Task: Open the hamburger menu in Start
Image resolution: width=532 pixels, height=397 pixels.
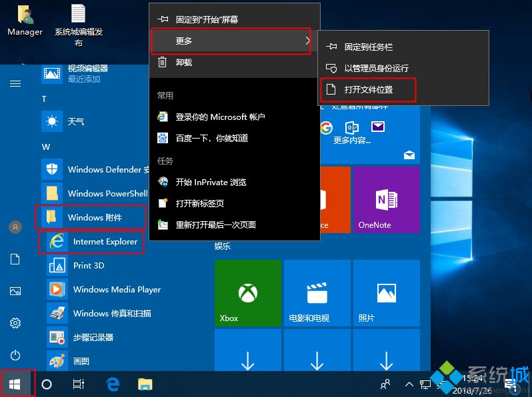Action: (15, 83)
